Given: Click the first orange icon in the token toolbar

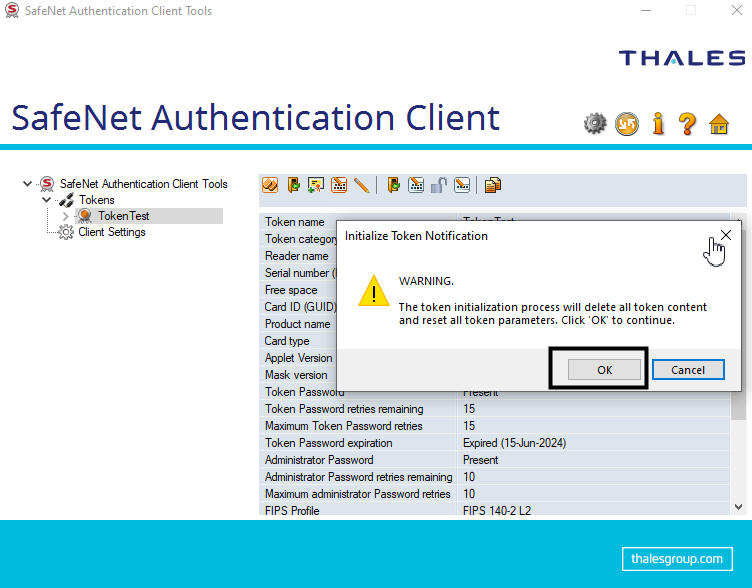Looking at the screenshot, I should pos(270,185).
